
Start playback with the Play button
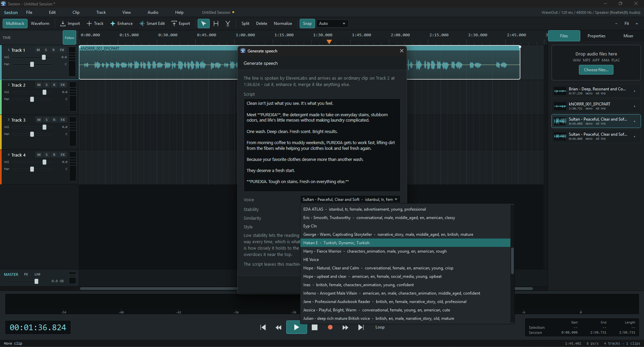pyautogui.click(x=296, y=327)
